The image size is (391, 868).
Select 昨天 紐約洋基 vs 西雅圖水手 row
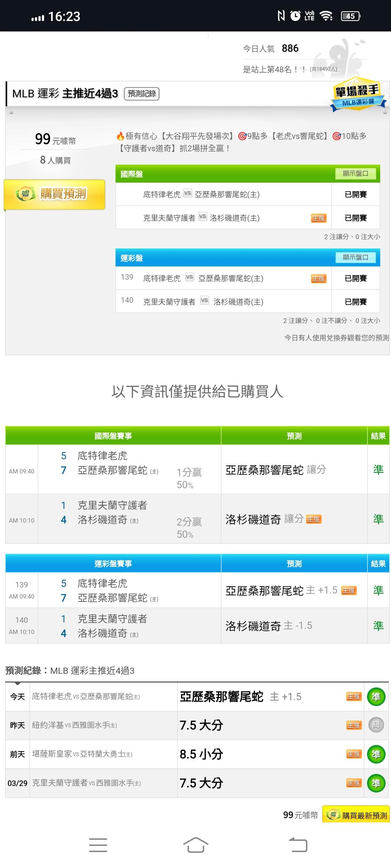pos(197,725)
